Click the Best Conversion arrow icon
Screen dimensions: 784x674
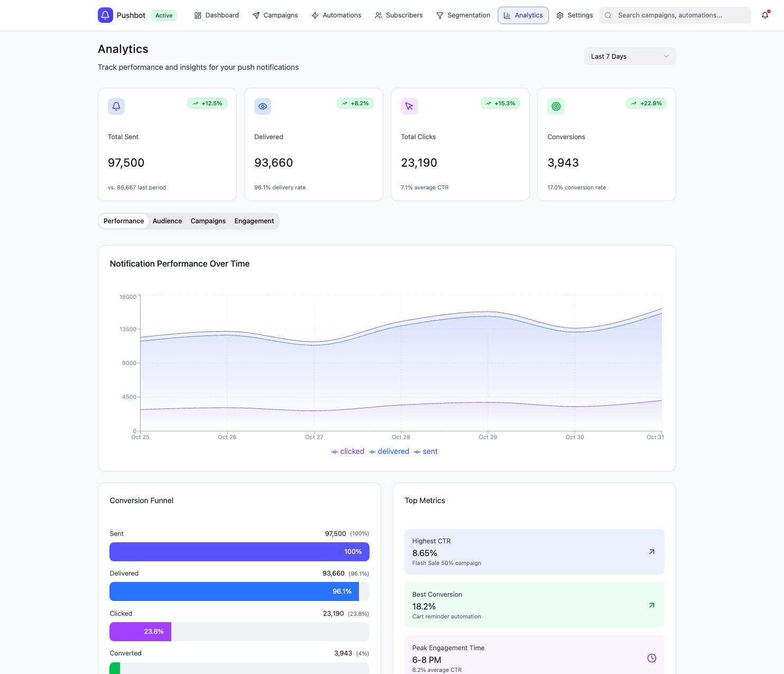tap(651, 605)
